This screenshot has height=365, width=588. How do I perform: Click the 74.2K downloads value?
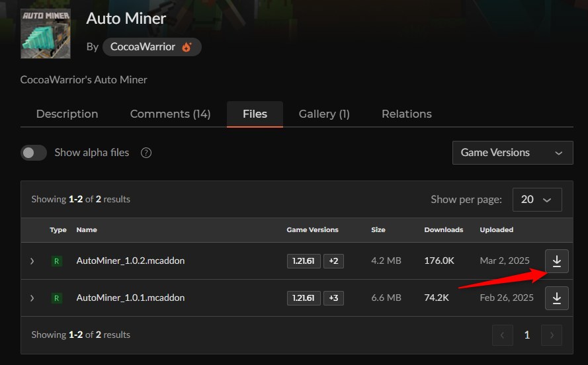point(437,298)
